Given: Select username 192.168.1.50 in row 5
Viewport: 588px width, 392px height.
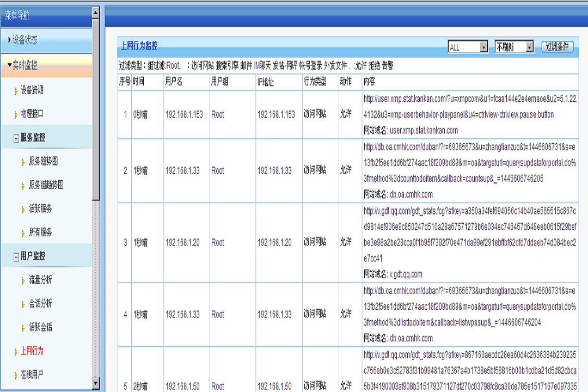Looking at the screenshot, I should point(182,386).
